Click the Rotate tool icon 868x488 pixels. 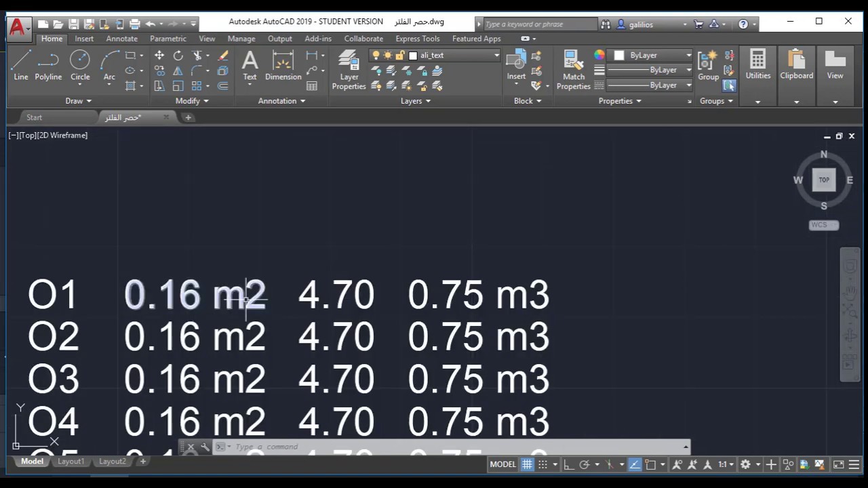(x=178, y=56)
